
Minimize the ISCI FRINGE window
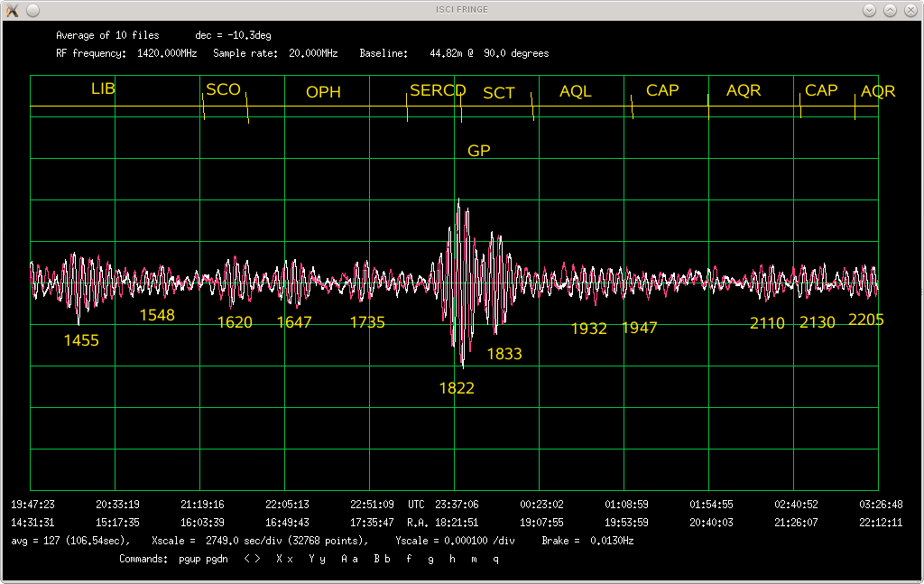869,10
